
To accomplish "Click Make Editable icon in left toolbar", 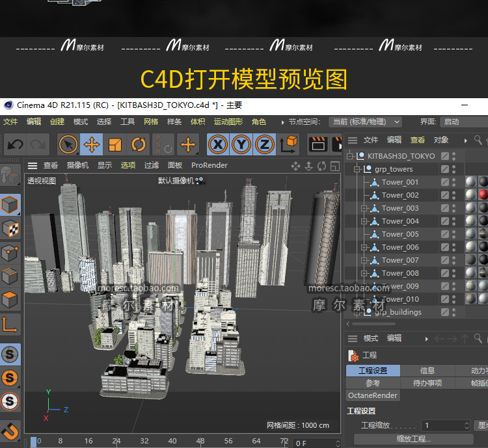I will coord(10,176).
